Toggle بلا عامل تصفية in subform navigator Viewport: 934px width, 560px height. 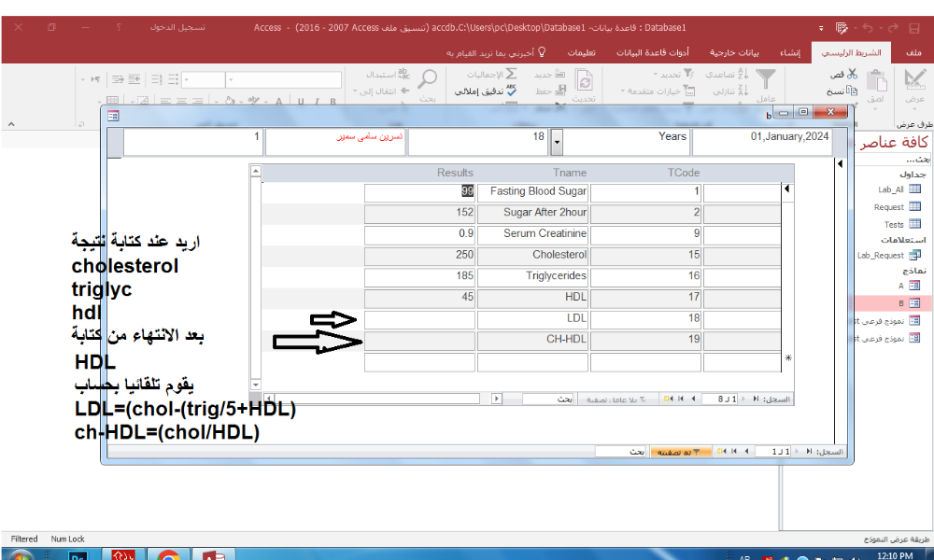616,399
